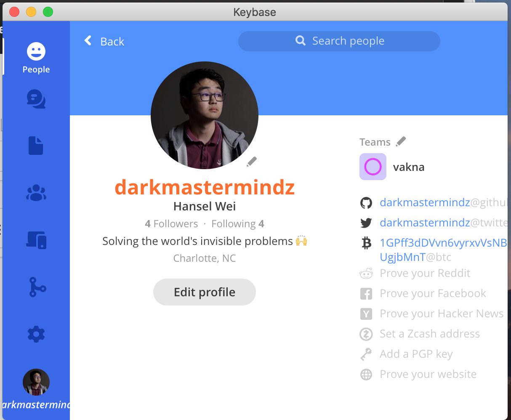Viewport: 511px width, 420px height.
Task: Select Prove your Hacker News
Action: pos(442,314)
